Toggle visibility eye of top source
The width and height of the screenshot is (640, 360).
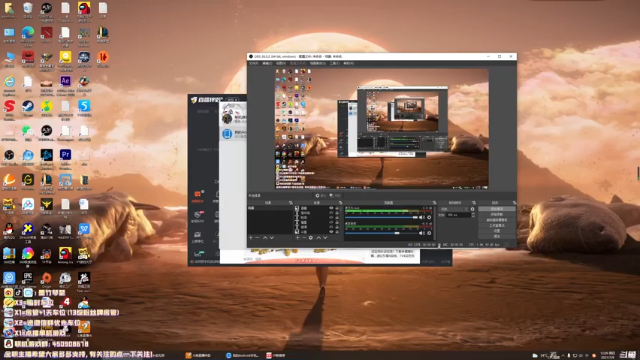tap(331, 208)
